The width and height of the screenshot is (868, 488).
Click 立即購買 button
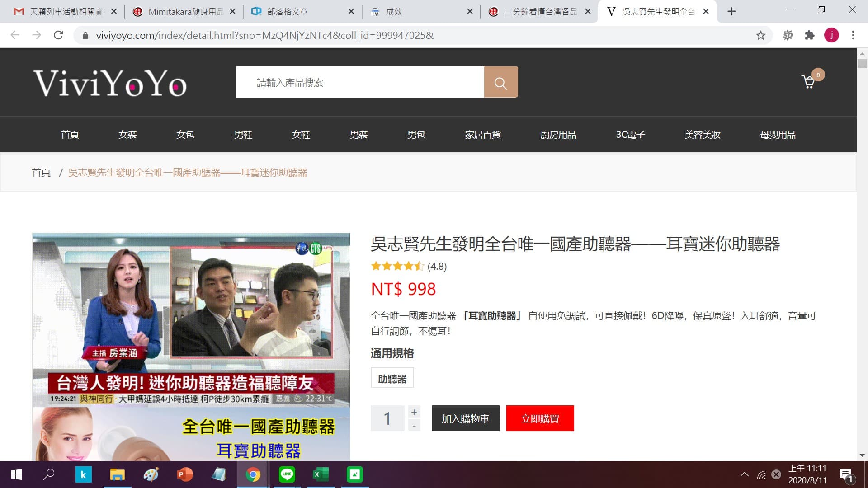coord(540,418)
